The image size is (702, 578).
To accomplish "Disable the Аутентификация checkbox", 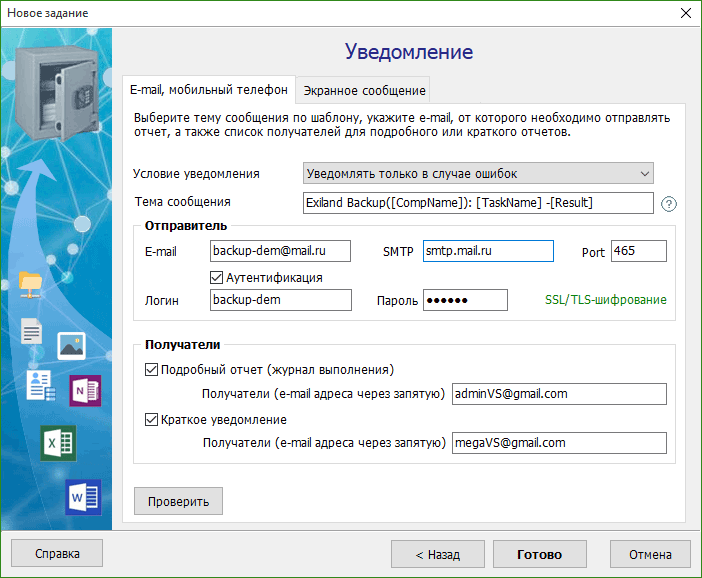I will (x=217, y=277).
